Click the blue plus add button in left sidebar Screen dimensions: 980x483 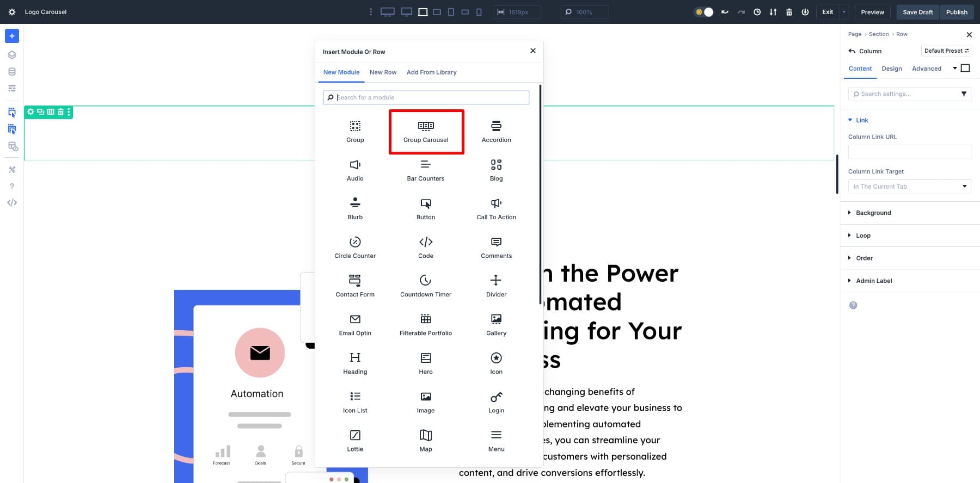pyautogui.click(x=12, y=36)
